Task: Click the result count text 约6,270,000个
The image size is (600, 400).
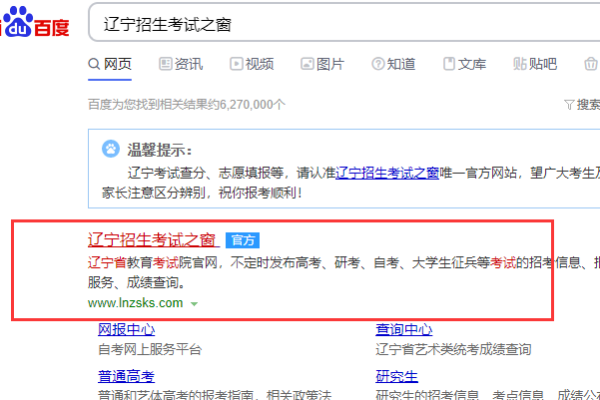Action: click(247, 104)
